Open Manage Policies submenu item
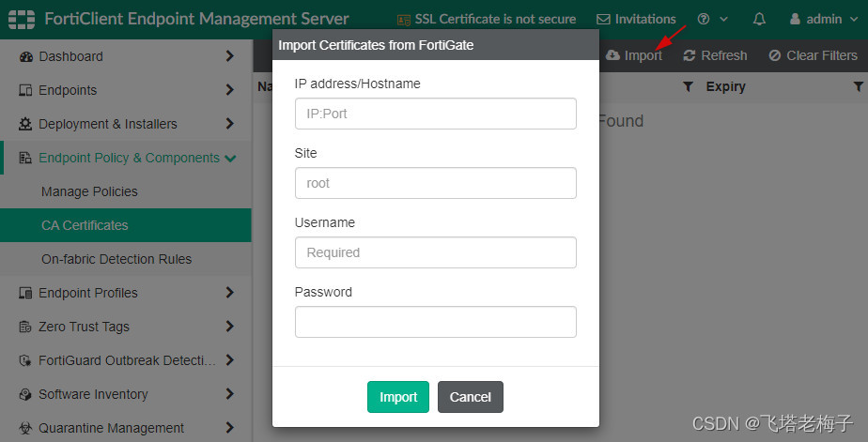The height and width of the screenshot is (442, 868). click(x=126, y=191)
